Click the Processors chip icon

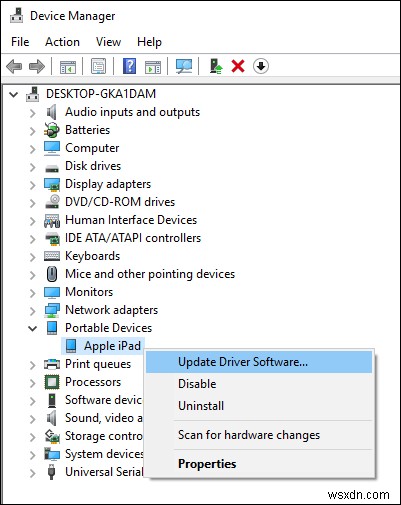52,382
